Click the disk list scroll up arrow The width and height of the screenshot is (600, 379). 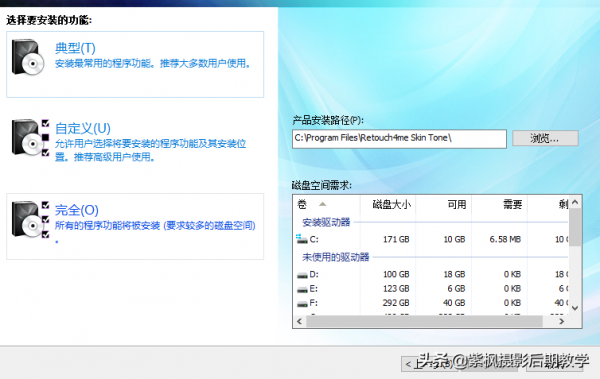[x=575, y=202]
